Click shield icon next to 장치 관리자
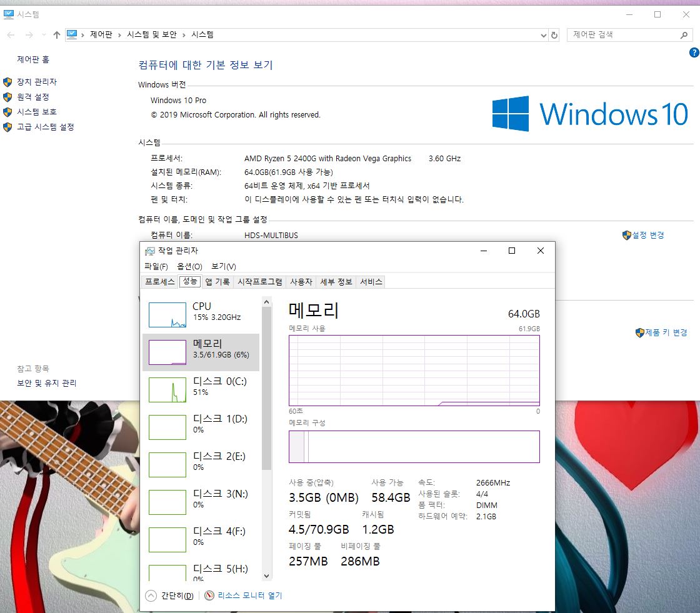The width and height of the screenshot is (700, 613). pyautogui.click(x=7, y=82)
